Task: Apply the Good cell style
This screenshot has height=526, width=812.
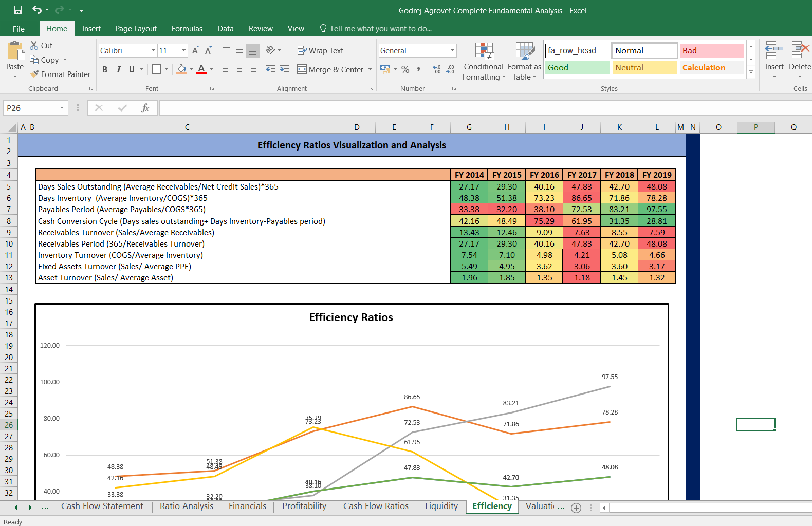Action: (577, 67)
